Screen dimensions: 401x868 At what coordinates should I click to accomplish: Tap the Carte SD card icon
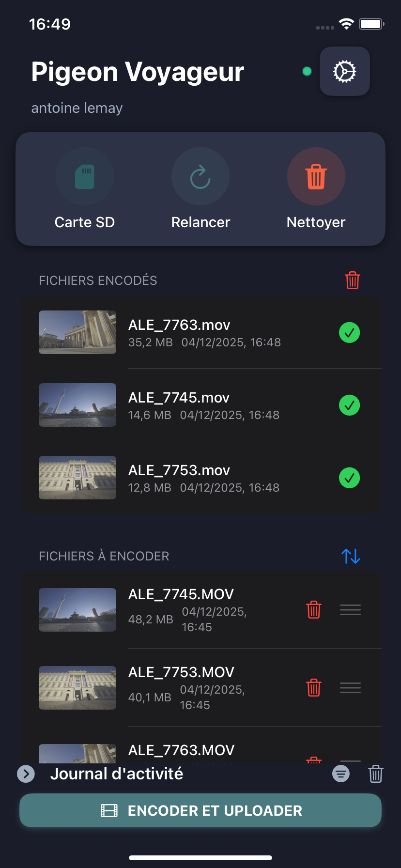tap(85, 176)
